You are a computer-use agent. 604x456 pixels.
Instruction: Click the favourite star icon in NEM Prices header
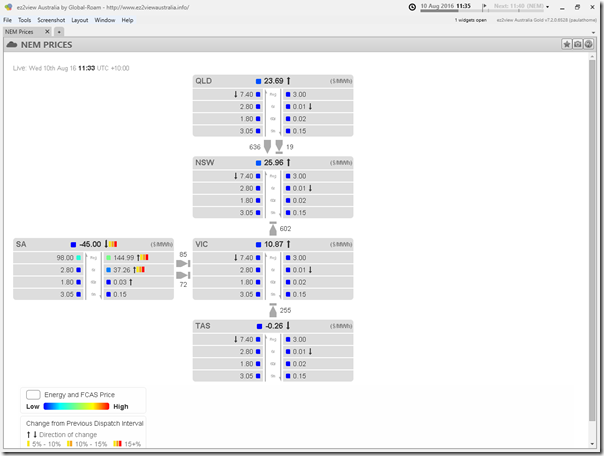pos(567,45)
